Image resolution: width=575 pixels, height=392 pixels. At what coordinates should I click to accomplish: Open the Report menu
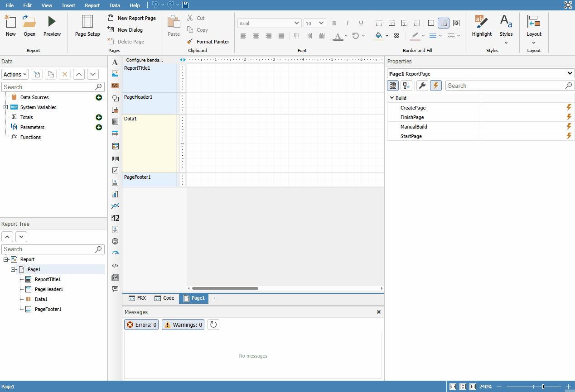pos(92,5)
